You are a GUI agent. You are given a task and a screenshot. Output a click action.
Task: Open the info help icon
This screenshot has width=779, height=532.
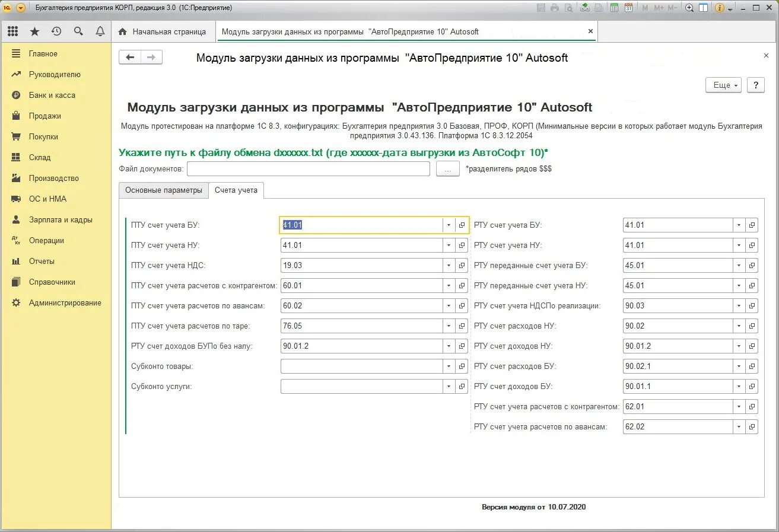pyautogui.click(x=720, y=8)
